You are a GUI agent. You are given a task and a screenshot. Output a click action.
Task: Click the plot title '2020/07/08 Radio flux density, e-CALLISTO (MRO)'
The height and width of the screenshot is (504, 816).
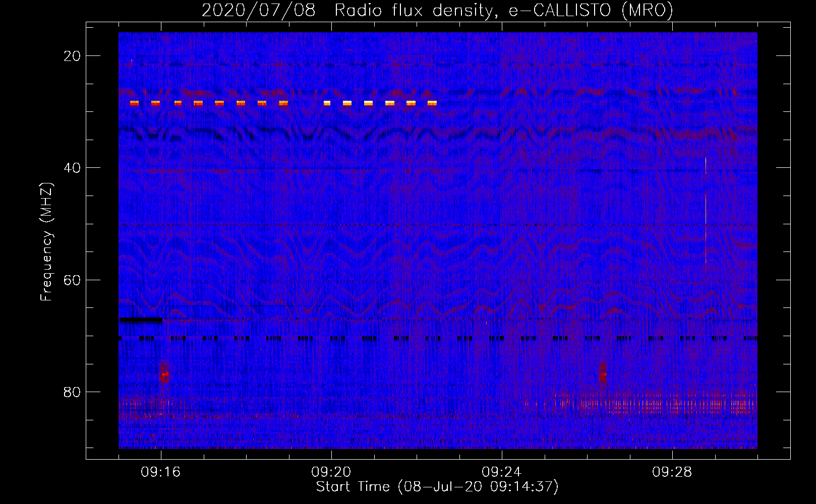click(x=437, y=10)
